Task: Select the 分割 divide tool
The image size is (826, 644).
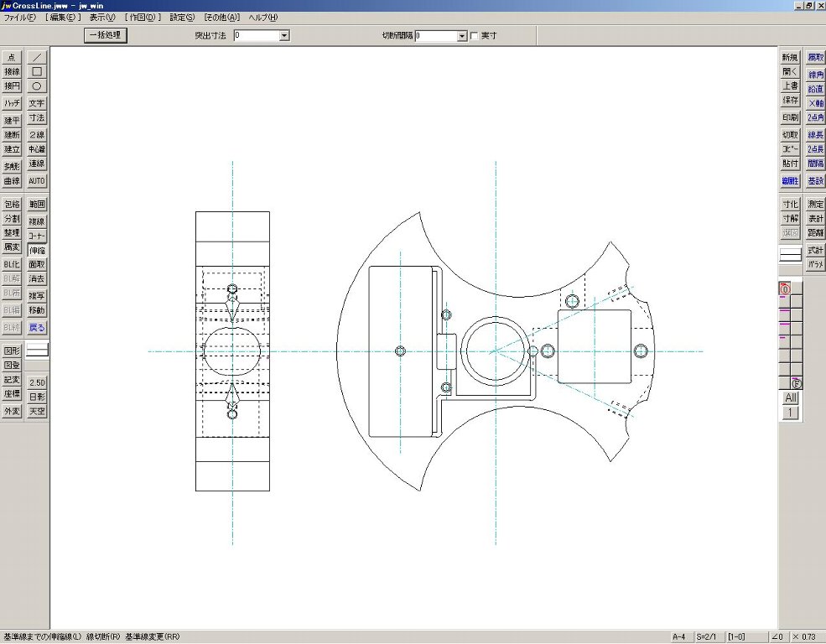Action: 12,219
